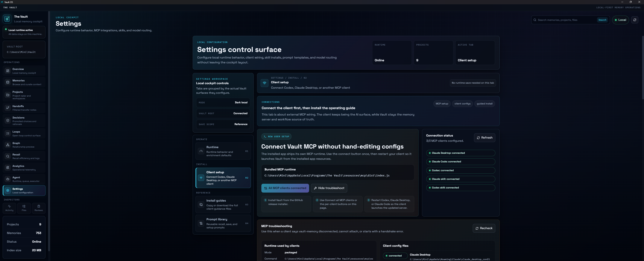Open the Reviews inspector
Image resolution: width=644 pixels, height=261 pixels.
click(39, 208)
